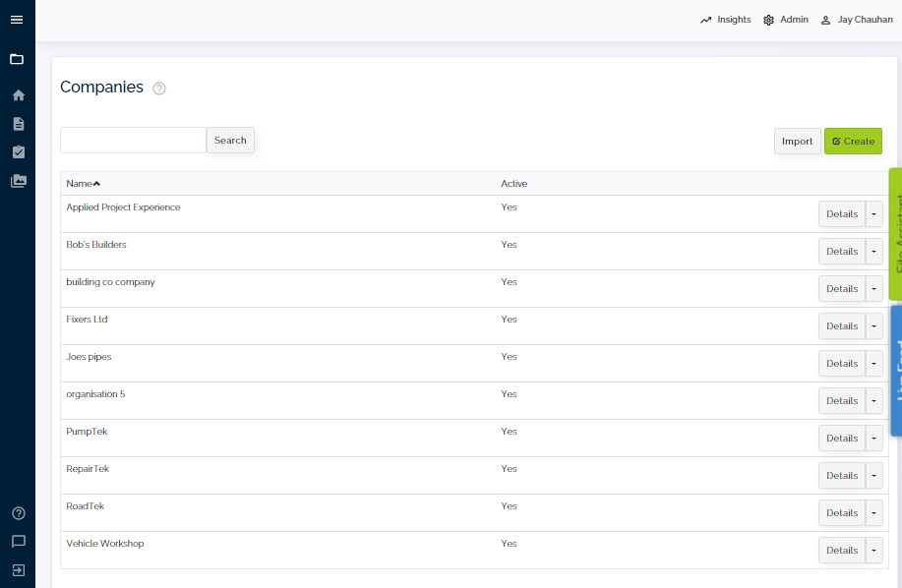Image resolution: width=902 pixels, height=588 pixels.
Task: Select the folder icon in the sidebar
Action: [x=17, y=59]
